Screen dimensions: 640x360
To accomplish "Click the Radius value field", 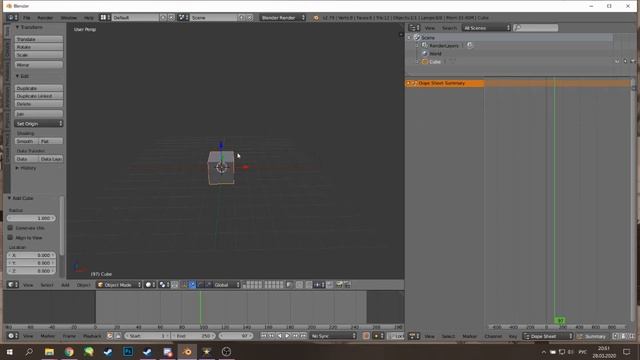I will coord(31,218).
